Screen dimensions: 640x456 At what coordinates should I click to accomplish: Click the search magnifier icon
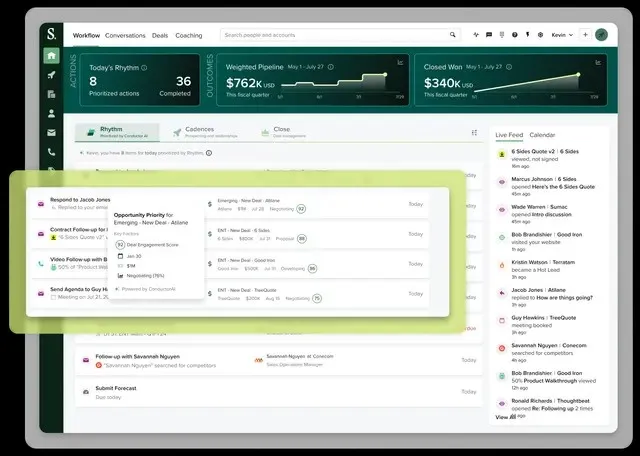point(453,35)
